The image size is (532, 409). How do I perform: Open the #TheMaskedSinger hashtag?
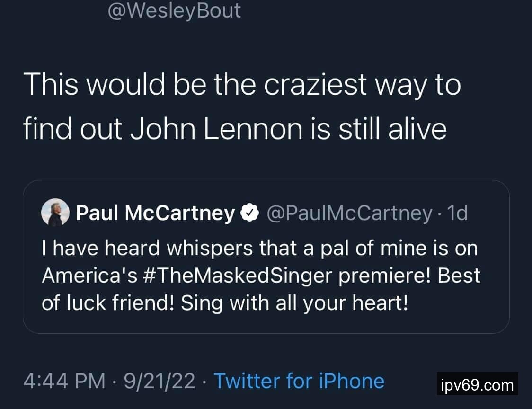click(x=221, y=276)
